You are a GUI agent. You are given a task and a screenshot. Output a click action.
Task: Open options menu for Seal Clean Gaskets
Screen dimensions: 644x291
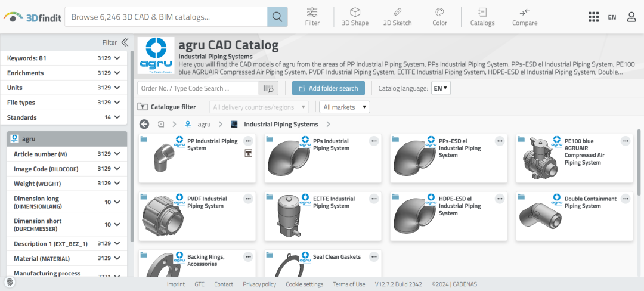pyautogui.click(x=374, y=257)
